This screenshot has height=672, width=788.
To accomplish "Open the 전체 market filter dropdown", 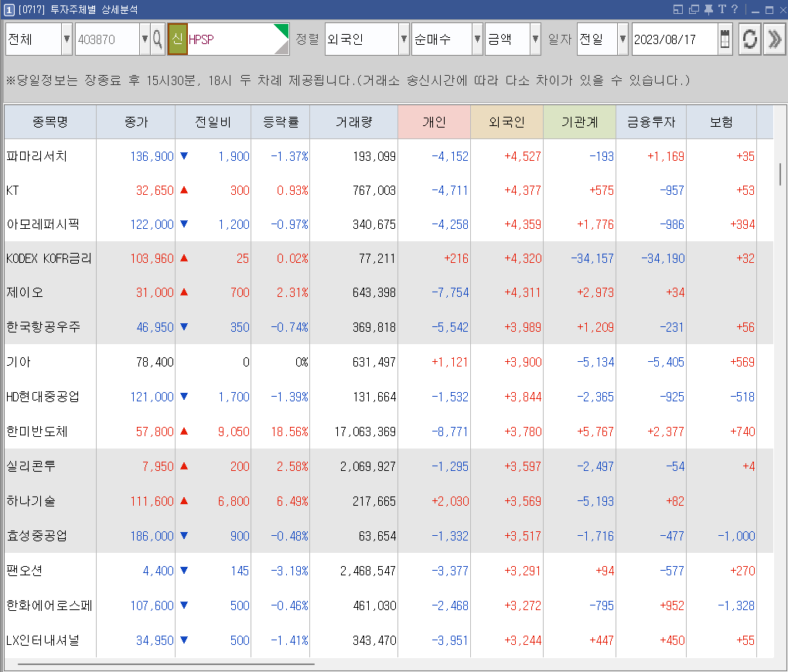I will pyautogui.click(x=67, y=39).
